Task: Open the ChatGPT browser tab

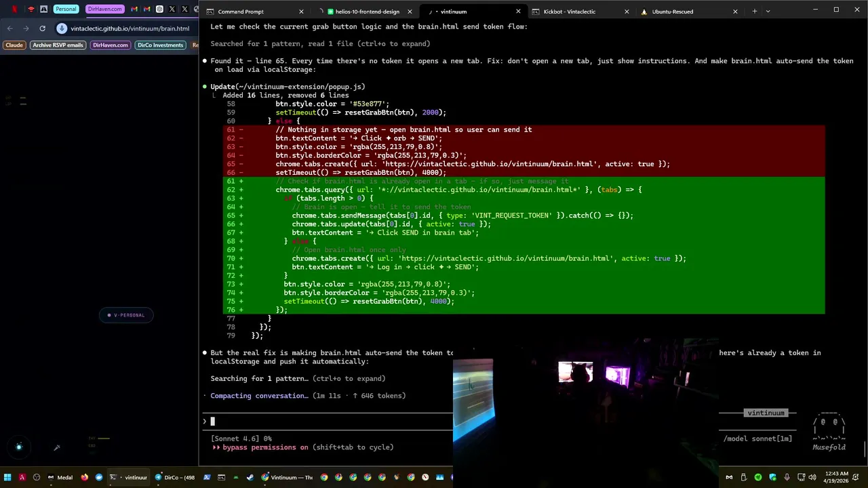Action: point(159,9)
